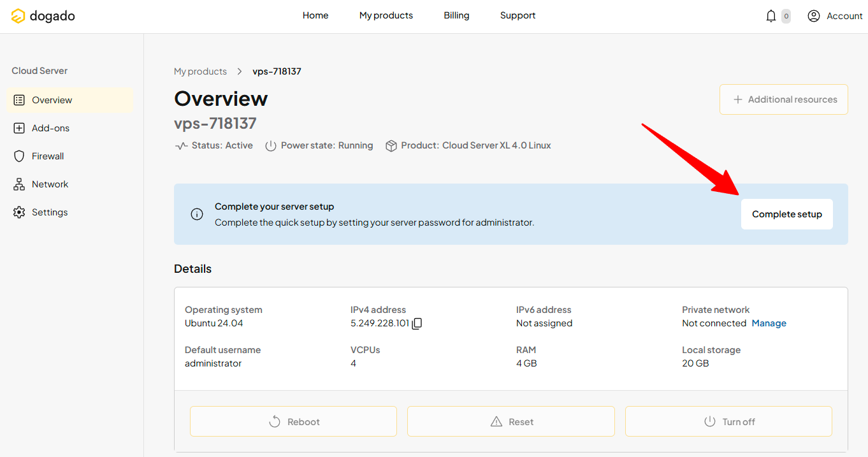
Task: Click the notification count badge
Action: tap(786, 16)
